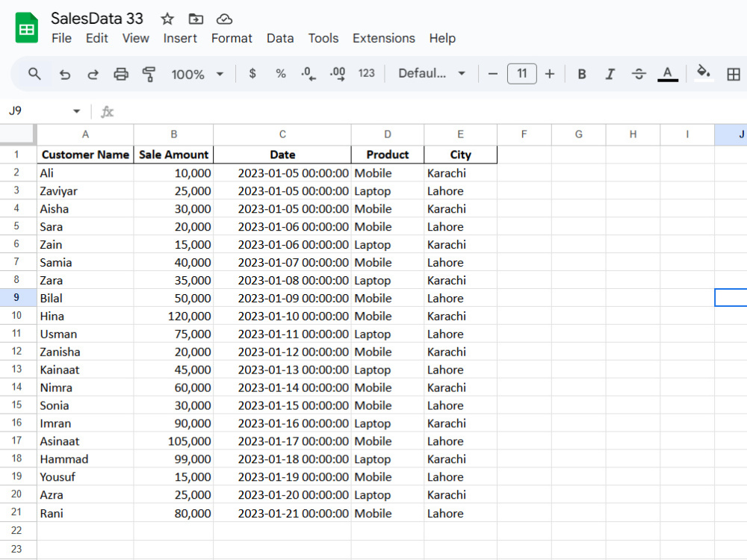Select the cell with amount 105,000
Image resolution: width=747 pixels, height=560 pixels.
[173, 441]
